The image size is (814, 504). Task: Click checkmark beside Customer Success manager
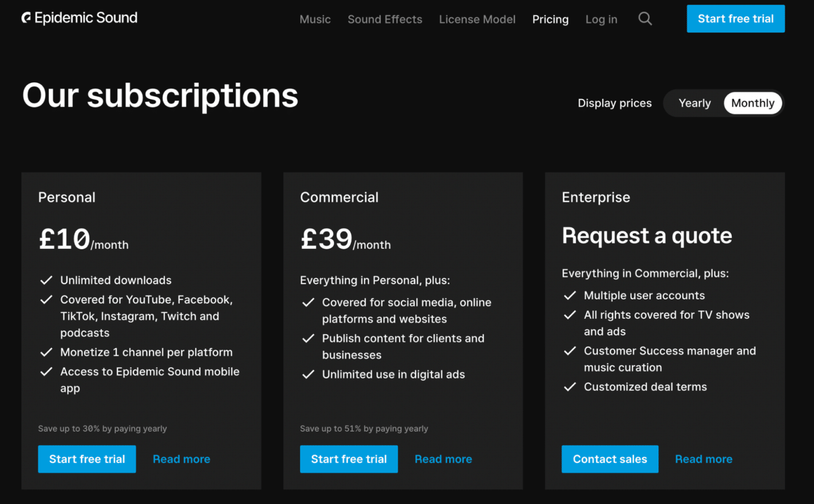point(570,350)
